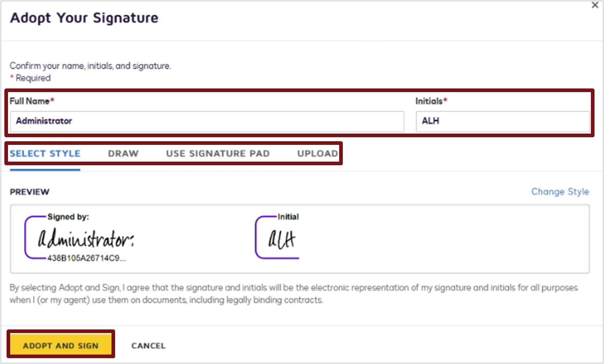Click the Full Name input field
Image resolution: width=604 pixels, height=364 pixels.
207,121
